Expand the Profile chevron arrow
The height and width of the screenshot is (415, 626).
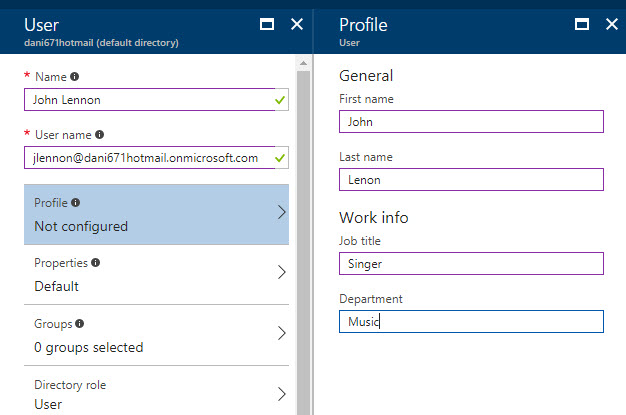coord(281,213)
